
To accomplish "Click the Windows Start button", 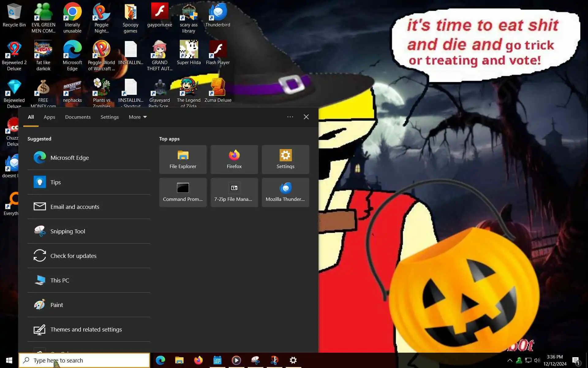I will coord(9,360).
